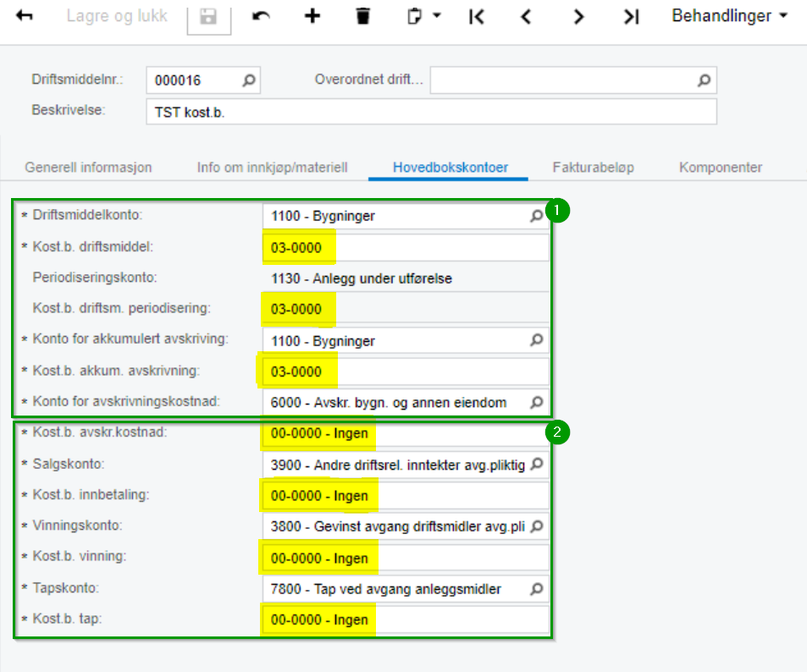Open lookup for the Salgskonto field

click(x=537, y=464)
